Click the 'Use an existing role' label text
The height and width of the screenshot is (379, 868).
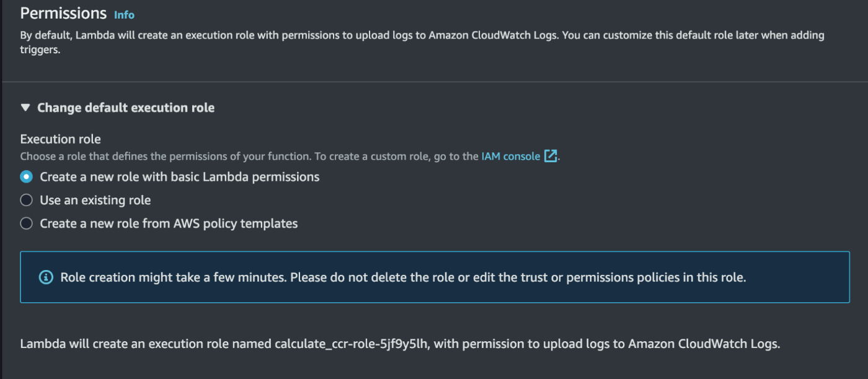click(95, 200)
